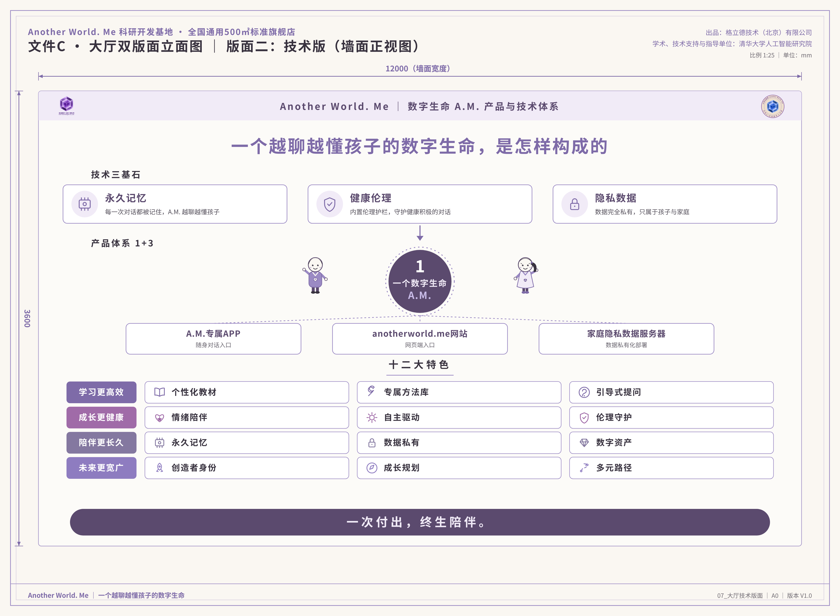Click the shield check icon beside 健康伦理
This screenshot has width=840, height=616.
330,204
